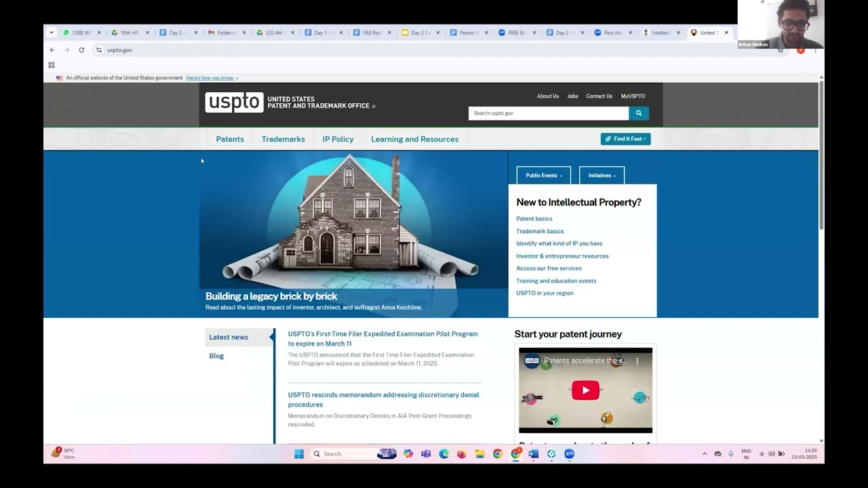Screen dimensions: 868x488
Task: Open Windows Start menu
Action: coord(299,454)
